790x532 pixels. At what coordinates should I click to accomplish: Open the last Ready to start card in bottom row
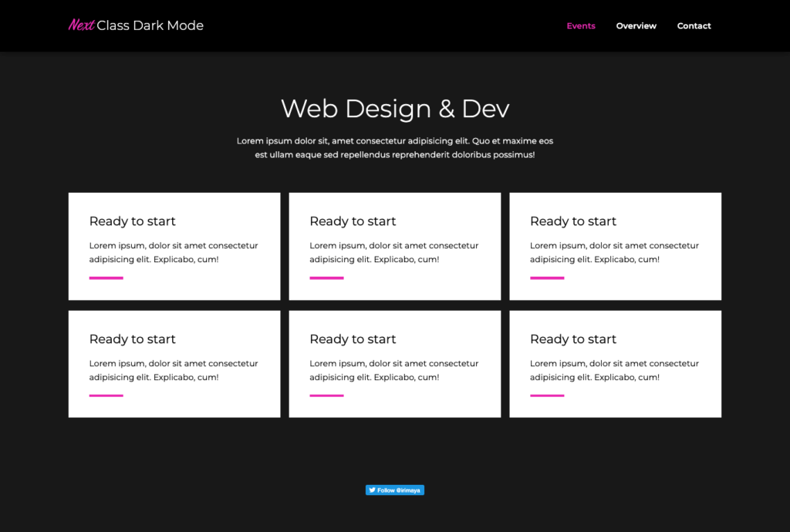click(615, 364)
